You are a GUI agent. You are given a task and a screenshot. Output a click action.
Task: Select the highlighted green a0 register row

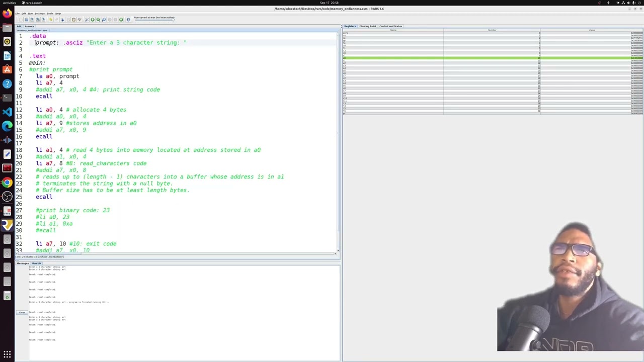(493, 58)
